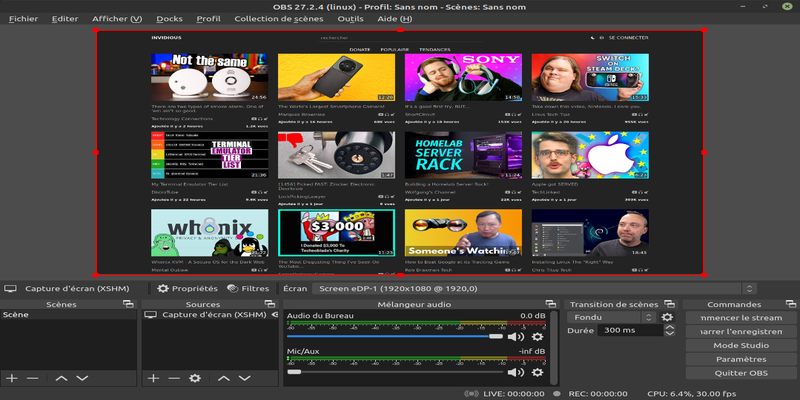Click the audio mixer vertical scrollbar
This screenshot has height=400, width=800.
point(556,347)
